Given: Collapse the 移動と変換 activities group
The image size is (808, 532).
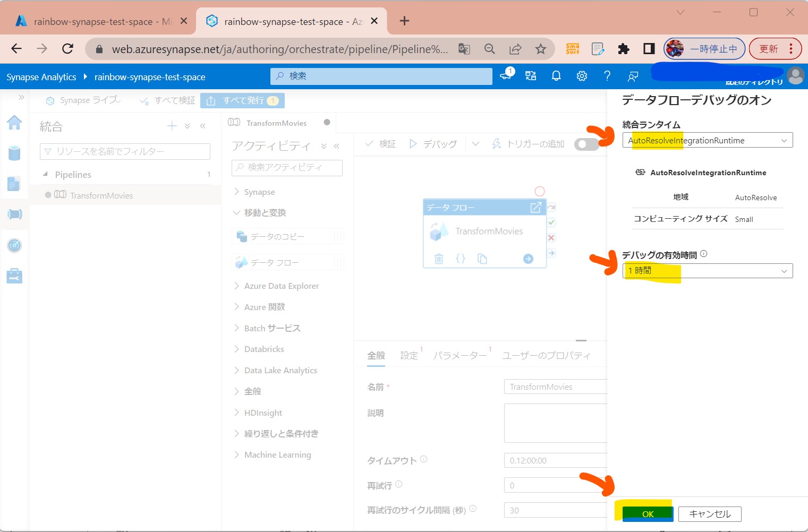Looking at the screenshot, I should 260,213.
